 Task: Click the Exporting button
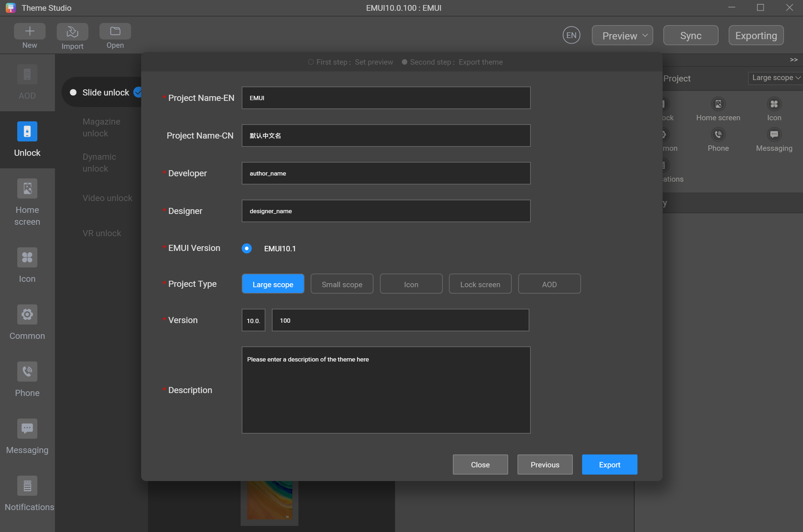pos(756,35)
